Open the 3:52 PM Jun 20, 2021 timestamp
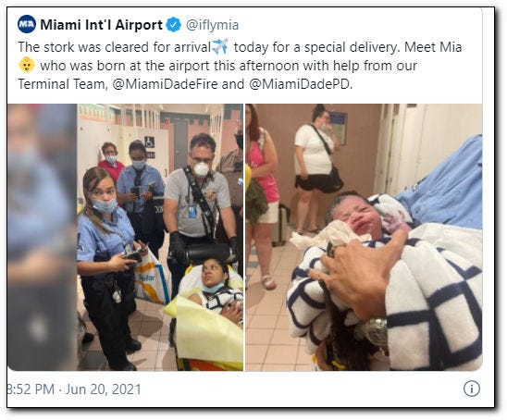507x420 pixels. click(74, 389)
